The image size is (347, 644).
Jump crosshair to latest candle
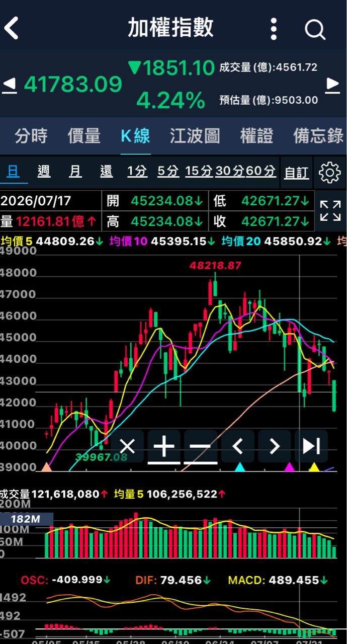pyautogui.click(x=311, y=446)
